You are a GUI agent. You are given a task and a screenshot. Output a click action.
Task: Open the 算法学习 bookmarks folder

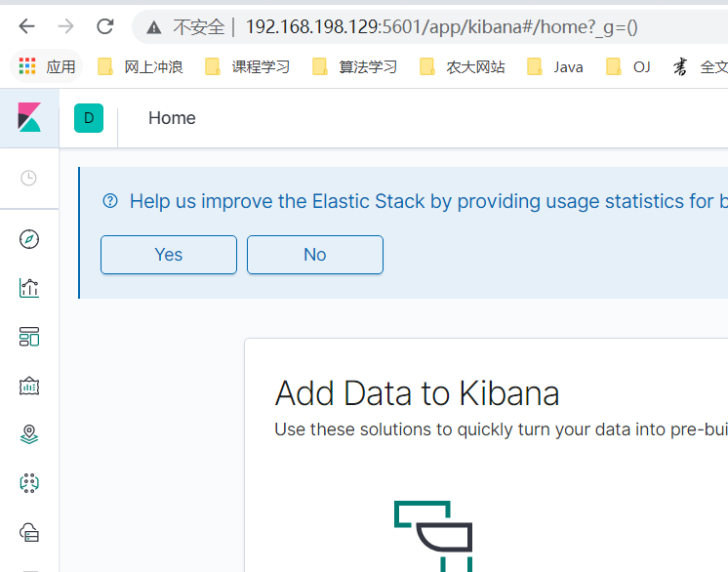point(356,67)
